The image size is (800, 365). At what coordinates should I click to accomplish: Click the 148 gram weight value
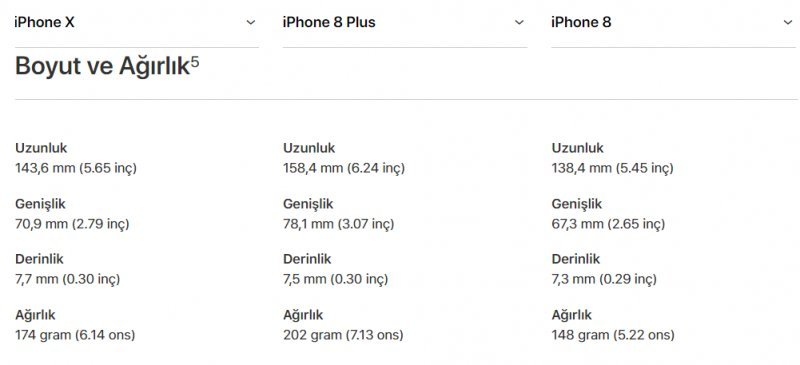click(x=613, y=335)
